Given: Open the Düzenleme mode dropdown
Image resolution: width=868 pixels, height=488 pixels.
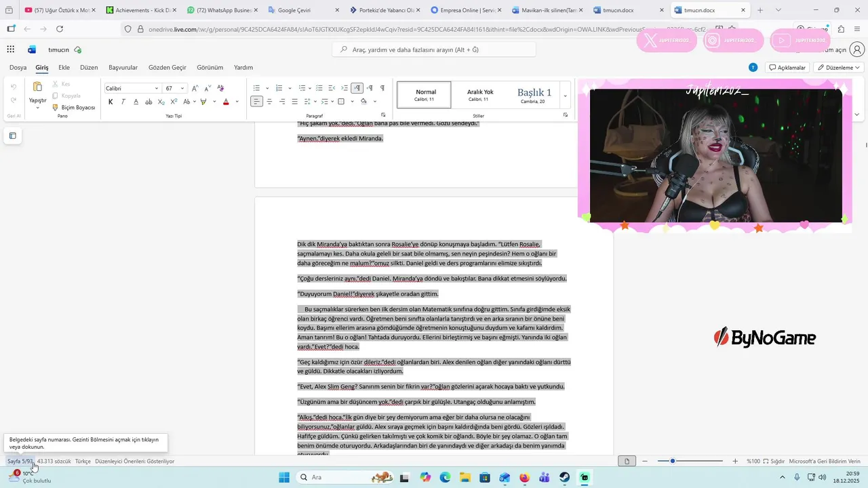Looking at the screenshot, I should tap(839, 68).
